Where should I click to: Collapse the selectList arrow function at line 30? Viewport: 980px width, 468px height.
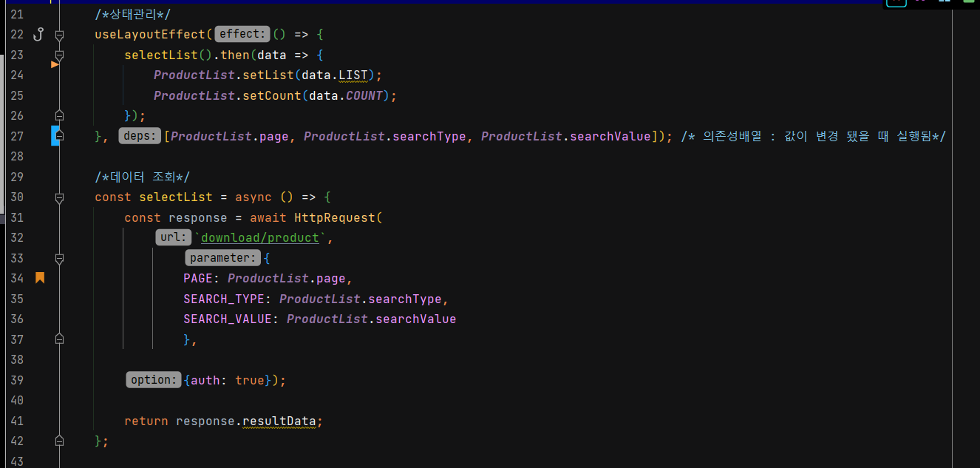[60, 197]
